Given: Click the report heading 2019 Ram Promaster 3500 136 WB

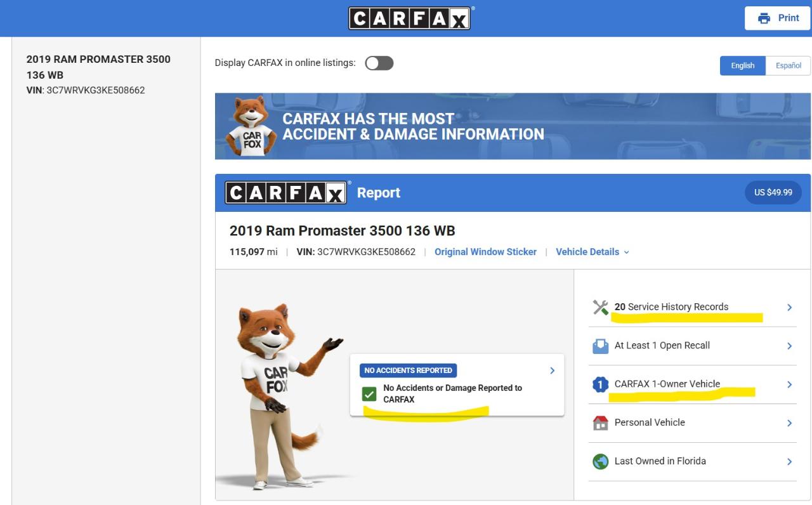Looking at the screenshot, I should coord(343,230).
